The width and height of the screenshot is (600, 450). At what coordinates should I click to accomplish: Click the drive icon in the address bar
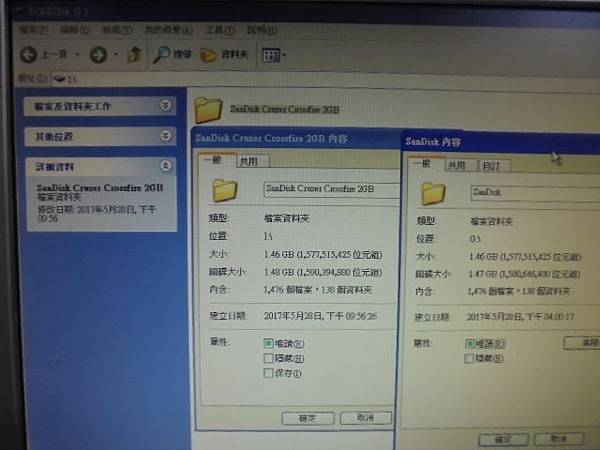click(59, 79)
